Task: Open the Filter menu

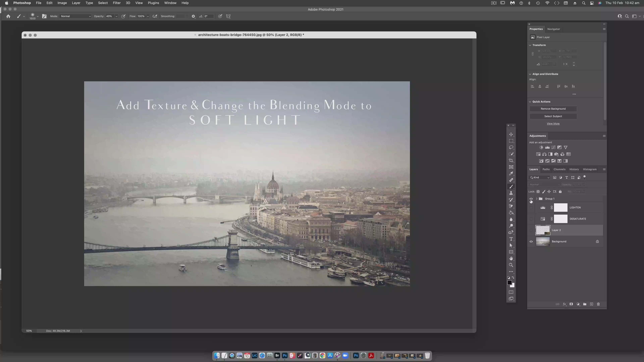Action: click(x=117, y=3)
